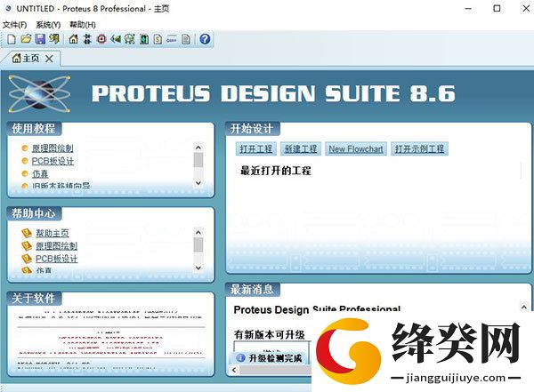Click the New Flowchart button

[356, 149]
